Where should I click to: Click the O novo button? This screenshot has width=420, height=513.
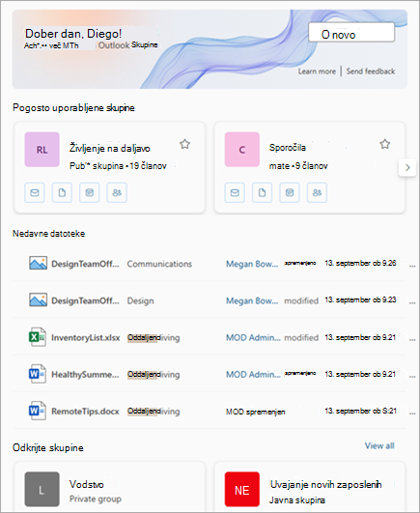pyautogui.click(x=351, y=33)
